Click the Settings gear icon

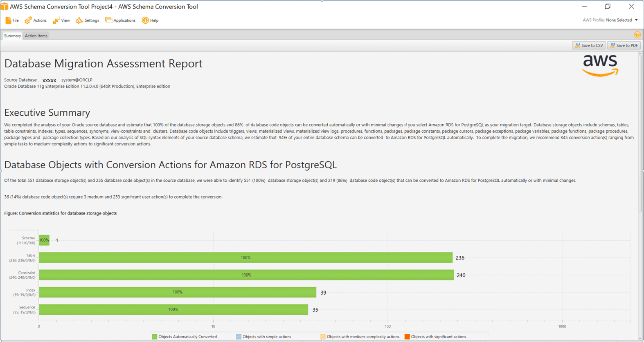click(x=79, y=20)
